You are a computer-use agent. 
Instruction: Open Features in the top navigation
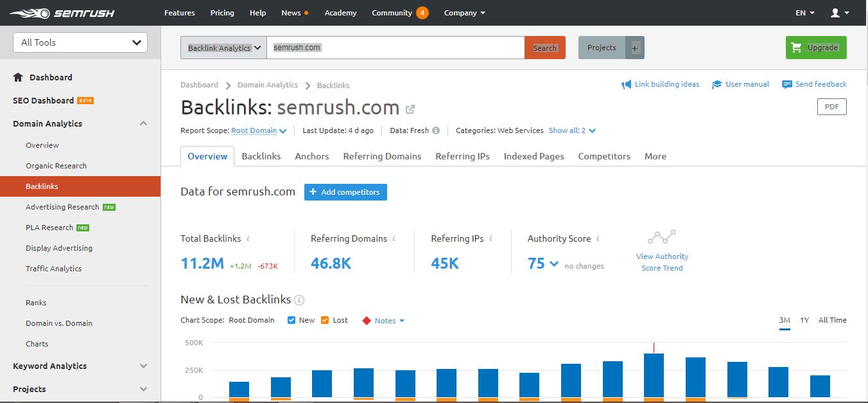[x=180, y=13]
